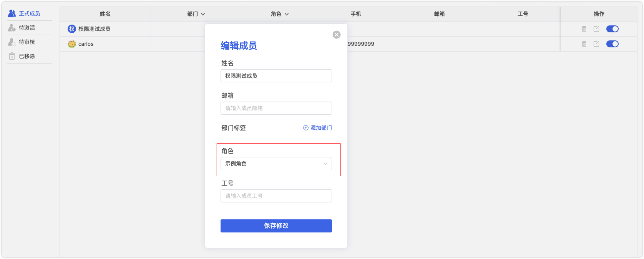Open edit icon for carlos
The height and width of the screenshot is (259, 644).
tap(596, 44)
